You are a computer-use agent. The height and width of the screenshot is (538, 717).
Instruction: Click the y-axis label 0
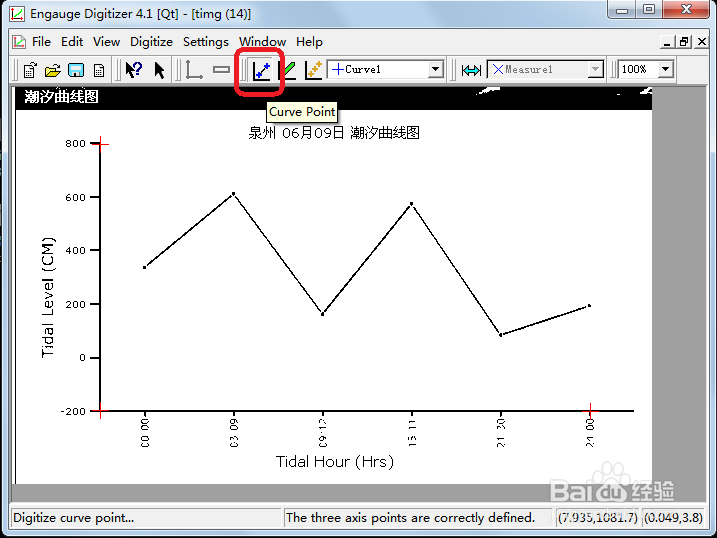[x=82, y=357]
